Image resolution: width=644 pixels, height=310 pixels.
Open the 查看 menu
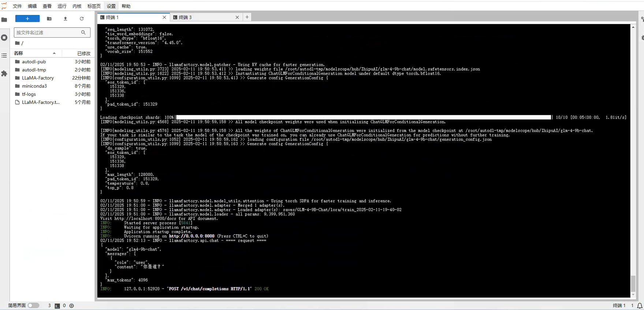[x=47, y=6]
